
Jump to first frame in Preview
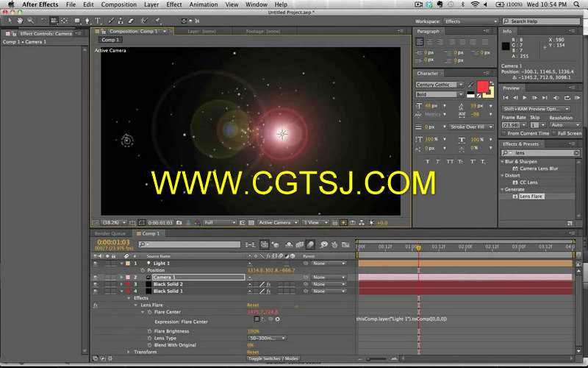pyautogui.click(x=506, y=98)
